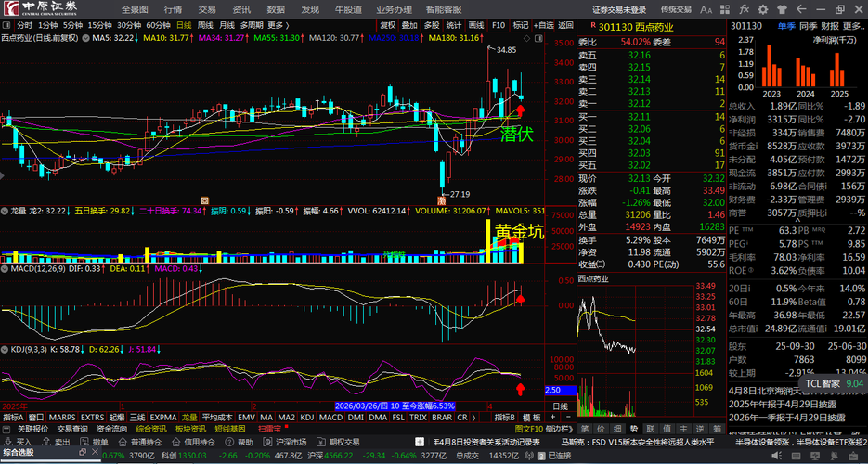868x464 pixels.
Task: Open the 牛股道 menu
Action: pyautogui.click(x=349, y=9)
